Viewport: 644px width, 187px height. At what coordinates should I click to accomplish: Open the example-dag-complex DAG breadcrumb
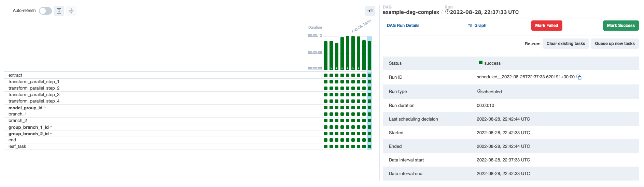tap(411, 12)
